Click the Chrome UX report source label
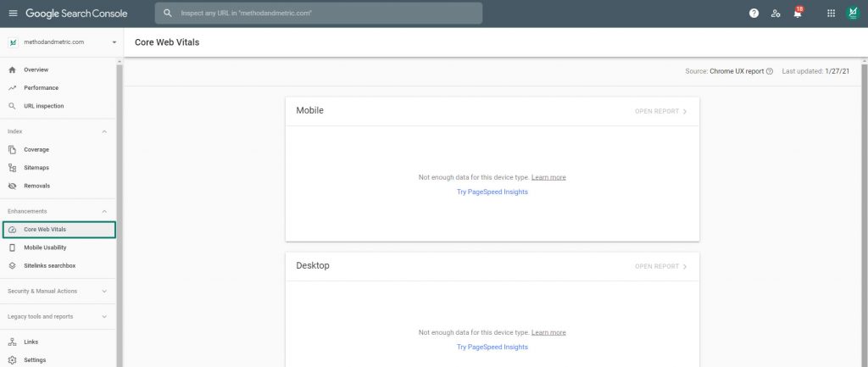Image resolution: width=868 pixels, height=367 pixels. point(737,71)
